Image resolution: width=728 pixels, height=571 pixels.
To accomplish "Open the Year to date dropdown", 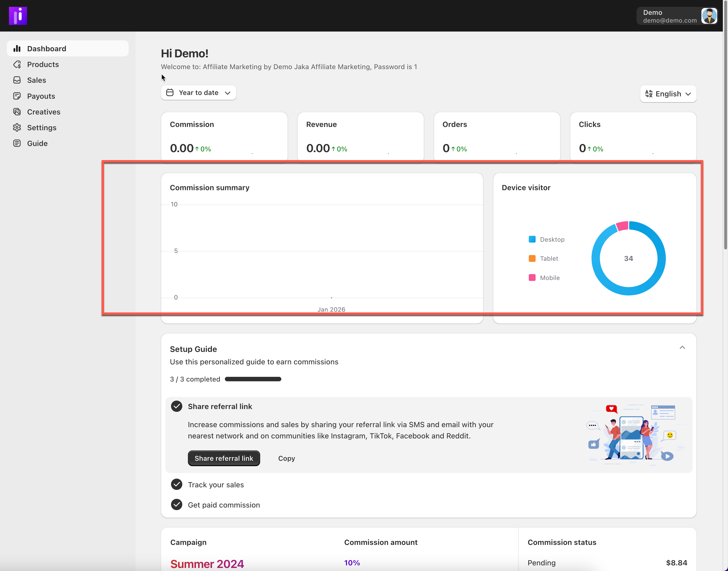I will pyautogui.click(x=198, y=93).
